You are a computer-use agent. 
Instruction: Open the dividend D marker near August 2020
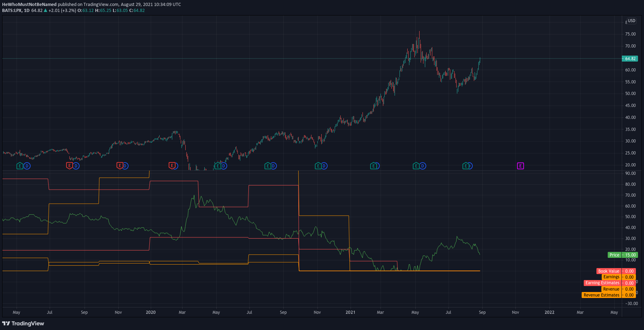273,166
